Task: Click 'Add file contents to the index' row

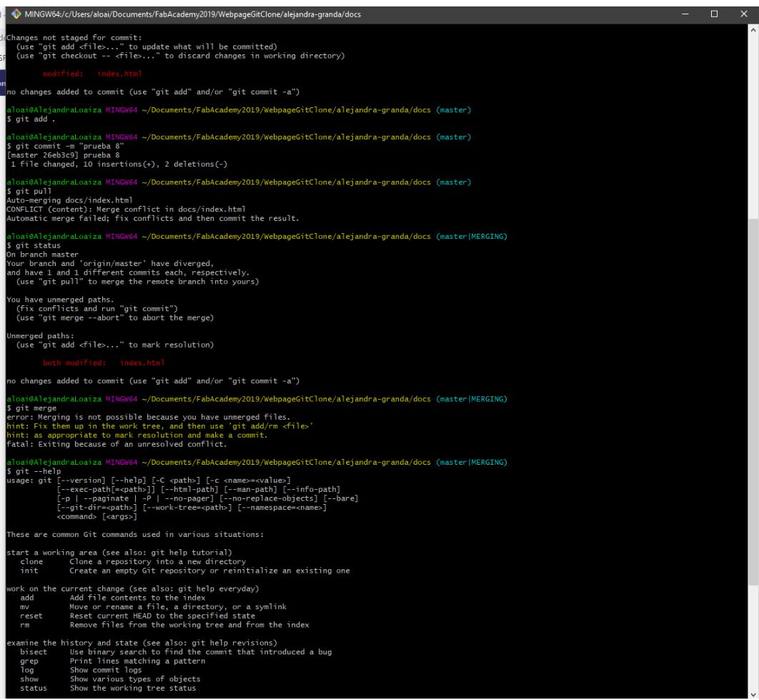Action: click(113, 598)
